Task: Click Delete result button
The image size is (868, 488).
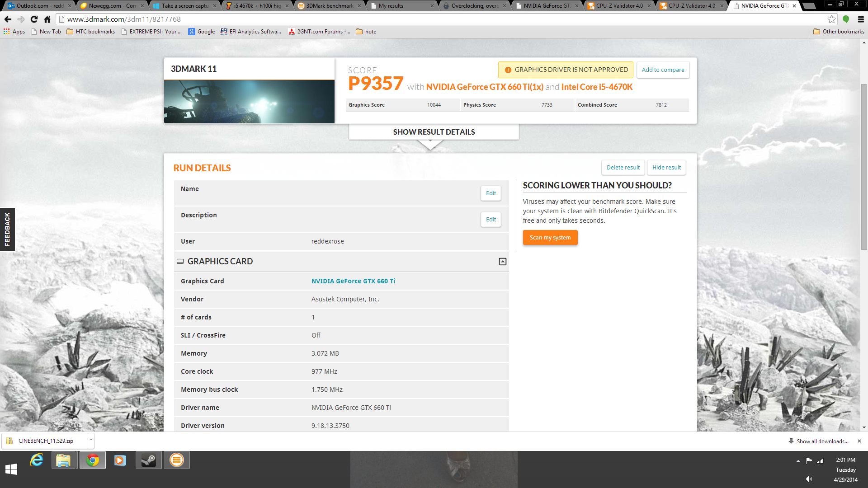Action: coord(623,168)
